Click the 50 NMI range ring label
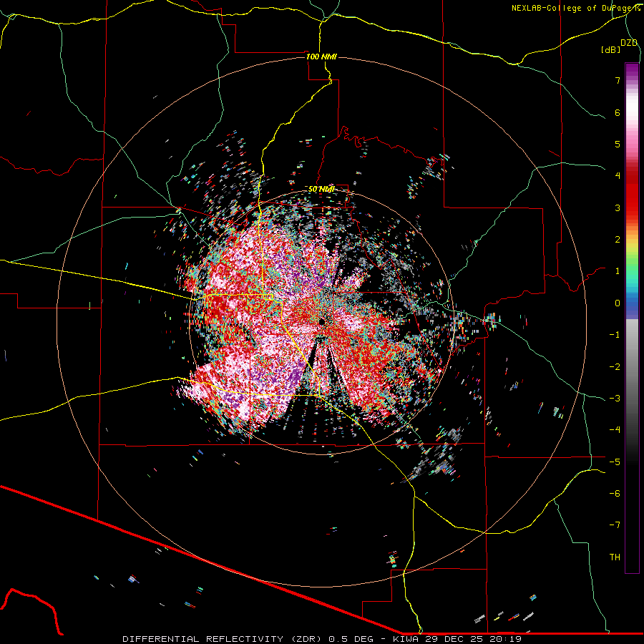This screenshot has width=644, height=644. click(x=321, y=190)
